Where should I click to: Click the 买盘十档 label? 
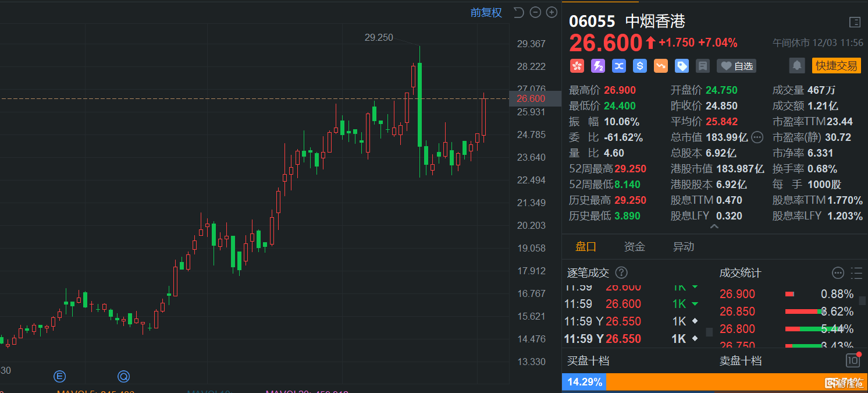tap(588, 360)
